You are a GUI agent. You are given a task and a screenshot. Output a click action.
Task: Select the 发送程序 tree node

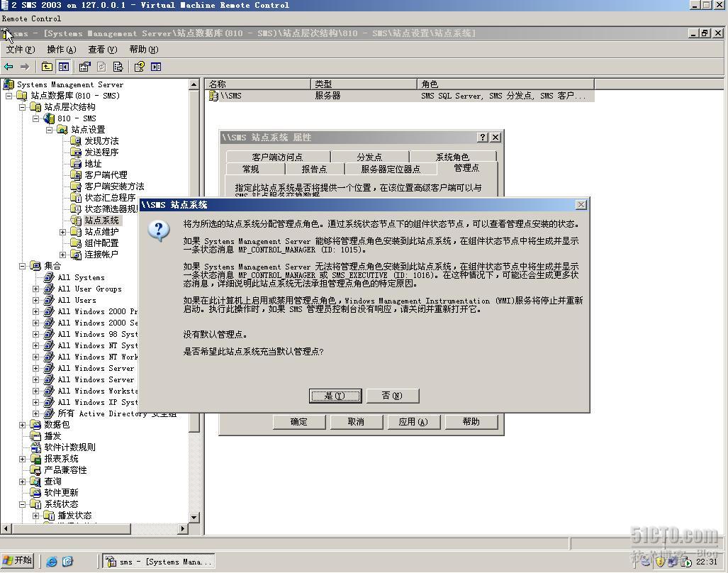pos(101,152)
